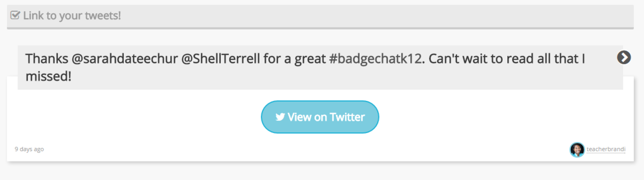Click the '9 days ago' timestamp
Image resolution: width=644 pixels, height=180 pixels.
tap(29, 149)
